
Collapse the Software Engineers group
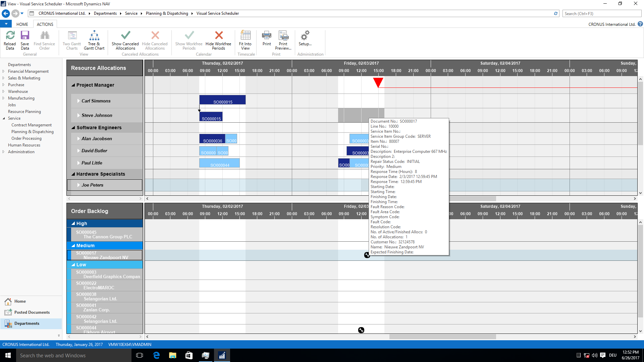73,128
